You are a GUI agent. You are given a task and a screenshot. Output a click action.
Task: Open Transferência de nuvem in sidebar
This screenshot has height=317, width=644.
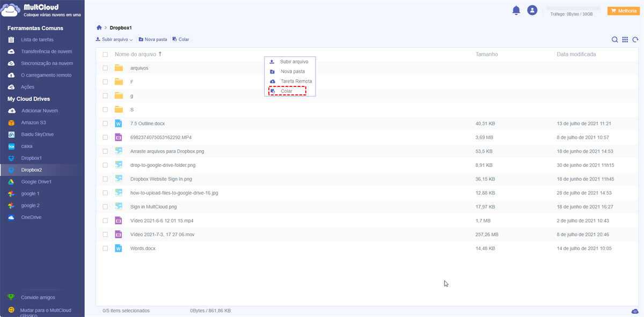click(46, 51)
